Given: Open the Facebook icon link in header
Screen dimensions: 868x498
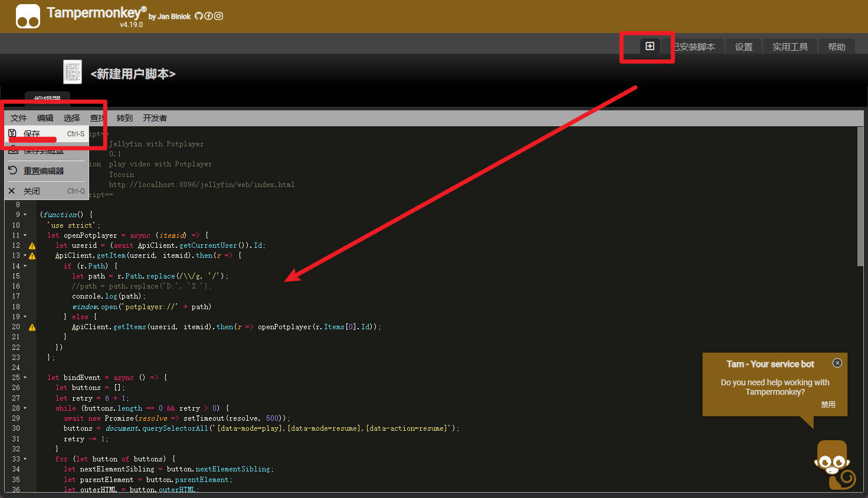Looking at the screenshot, I should (x=208, y=16).
